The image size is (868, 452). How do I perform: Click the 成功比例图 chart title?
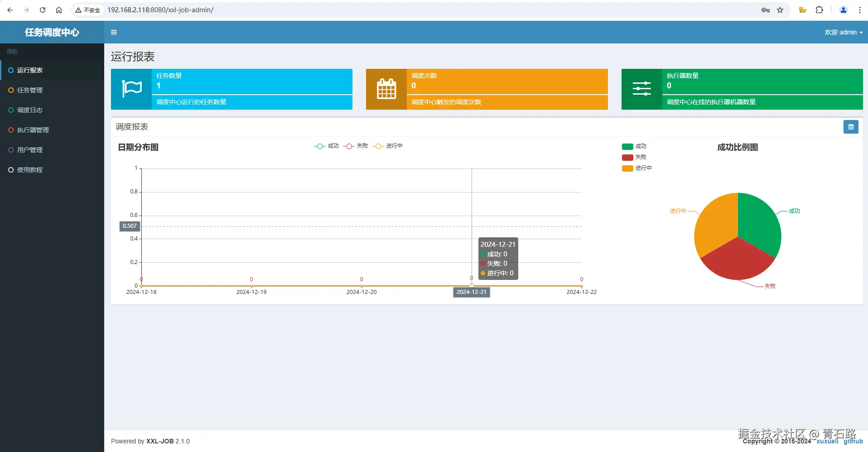coord(738,147)
